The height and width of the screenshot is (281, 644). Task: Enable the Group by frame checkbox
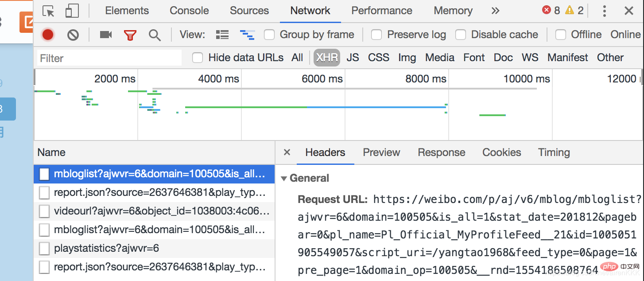click(x=269, y=35)
